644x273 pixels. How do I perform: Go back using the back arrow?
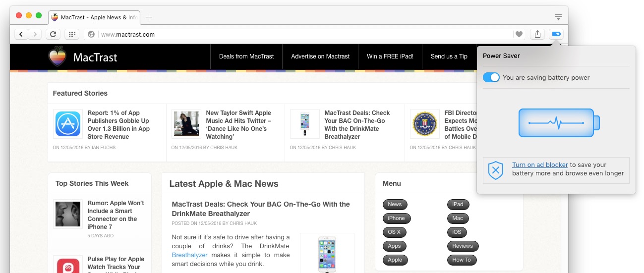tap(21, 34)
